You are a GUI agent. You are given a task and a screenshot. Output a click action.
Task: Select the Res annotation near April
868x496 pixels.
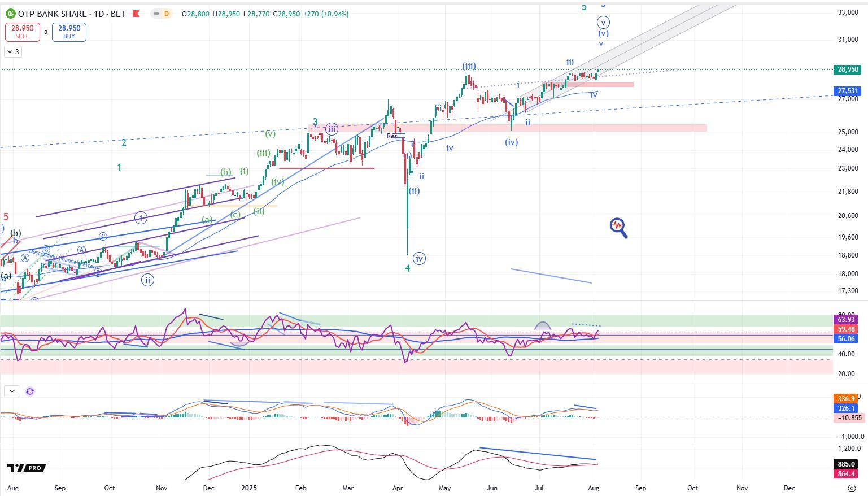pos(392,136)
